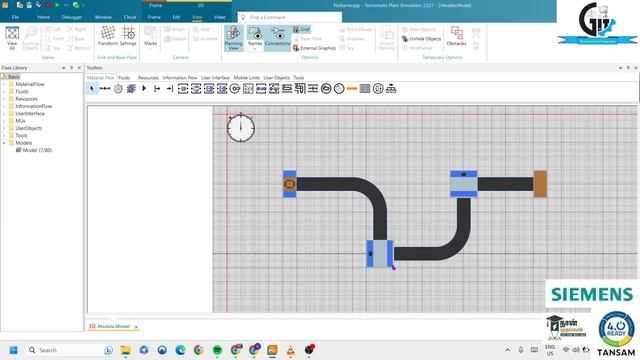Click the Windows Start button
Screen dimensions: 640x360
point(13,350)
